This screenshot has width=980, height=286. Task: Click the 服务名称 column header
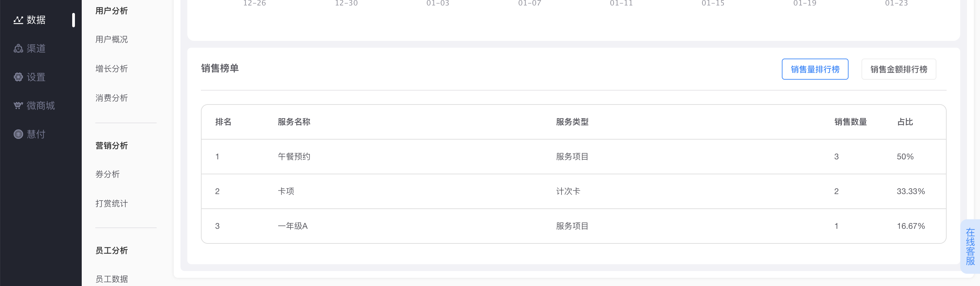point(294,122)
